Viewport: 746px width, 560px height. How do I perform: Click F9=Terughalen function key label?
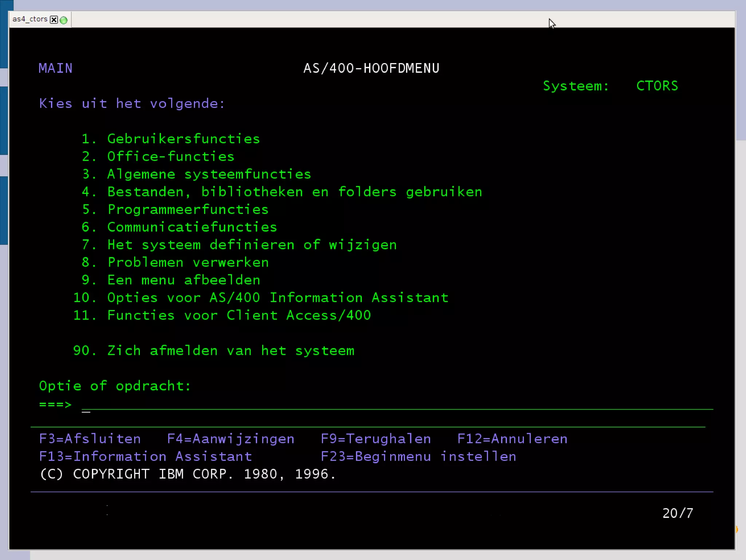[376, 439]
